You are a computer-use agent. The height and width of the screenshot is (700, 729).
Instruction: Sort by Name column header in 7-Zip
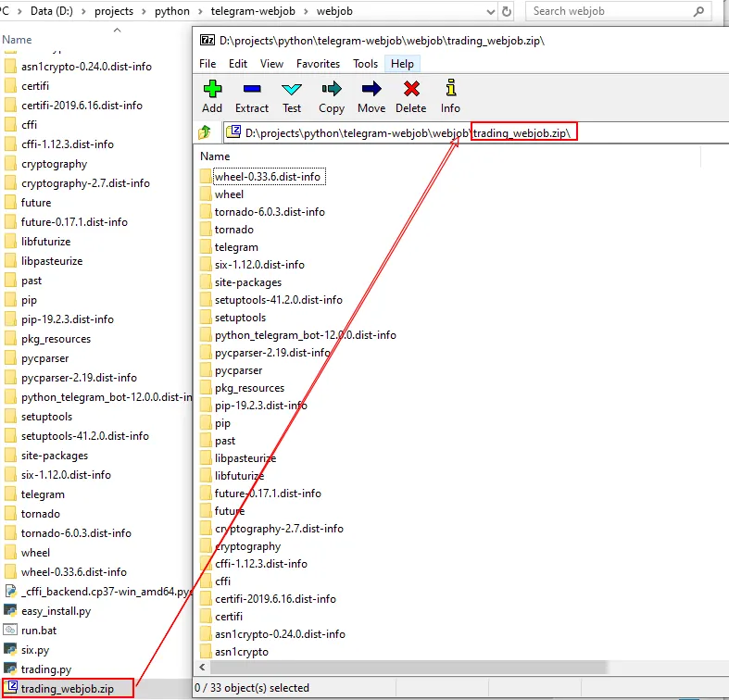pos(215,156)
